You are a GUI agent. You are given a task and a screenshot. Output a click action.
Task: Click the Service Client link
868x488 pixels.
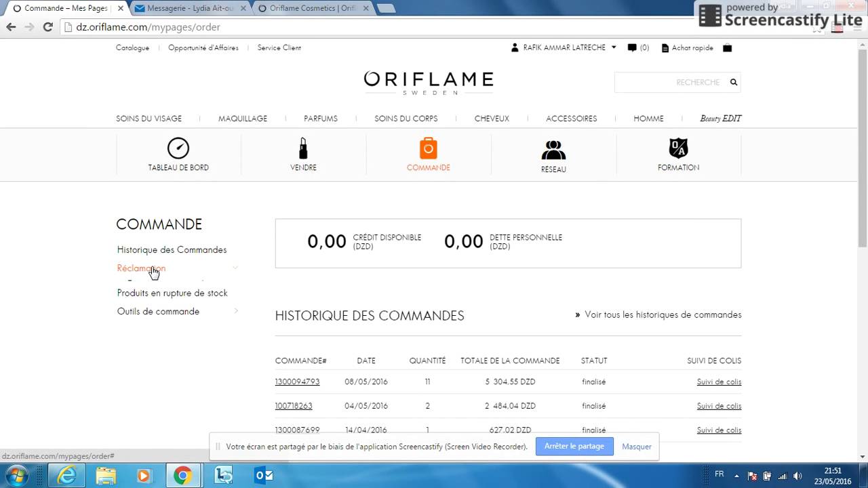click(x=279, y=47)
